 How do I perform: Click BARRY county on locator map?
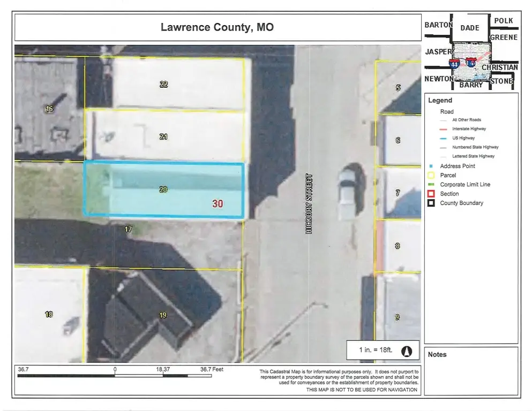[471, 85]
